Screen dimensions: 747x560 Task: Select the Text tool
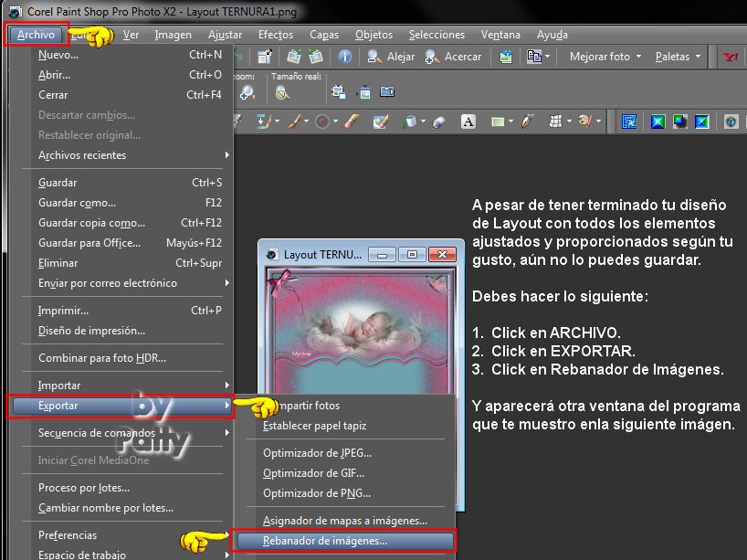click(x=468, y=122)
